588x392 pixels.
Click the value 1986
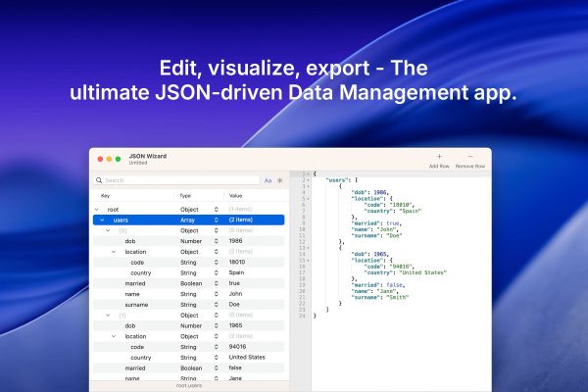pyautogui.click(x=235, y=241)
